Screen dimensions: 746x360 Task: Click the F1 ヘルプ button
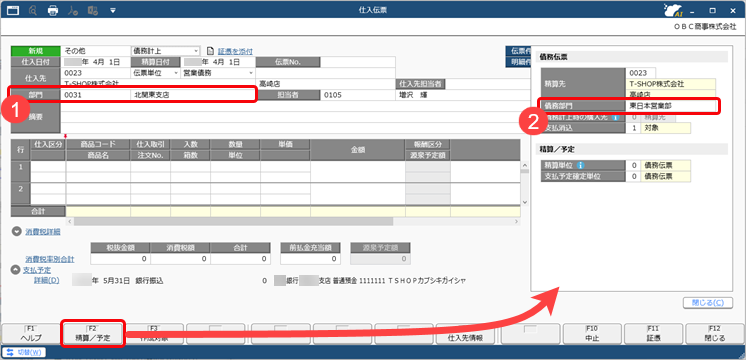[31, 334]
